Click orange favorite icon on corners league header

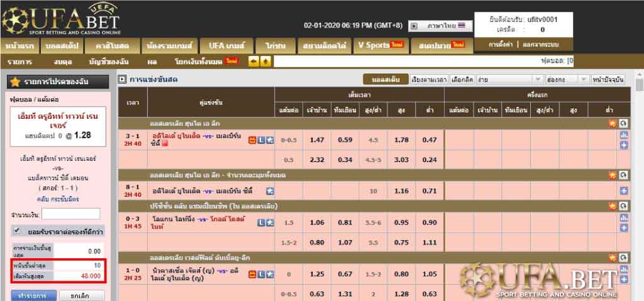pos(613,175)
